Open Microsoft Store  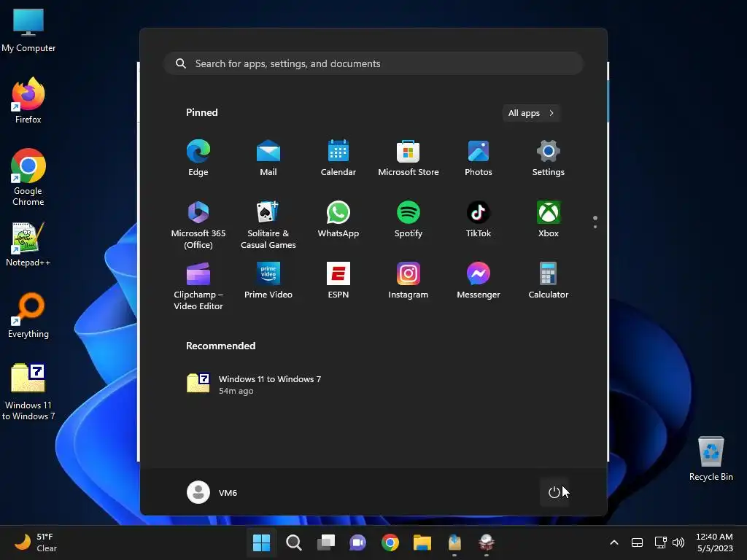[x=409, y=158]
